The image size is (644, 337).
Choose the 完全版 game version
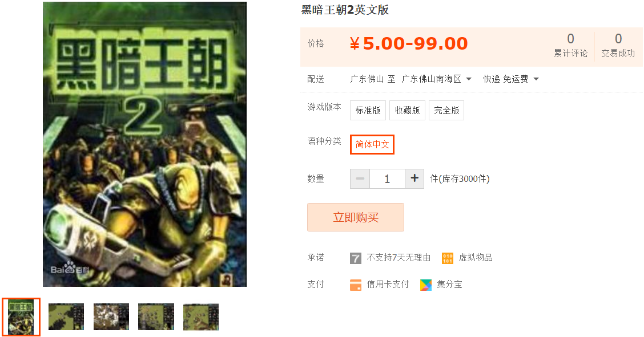446,110
